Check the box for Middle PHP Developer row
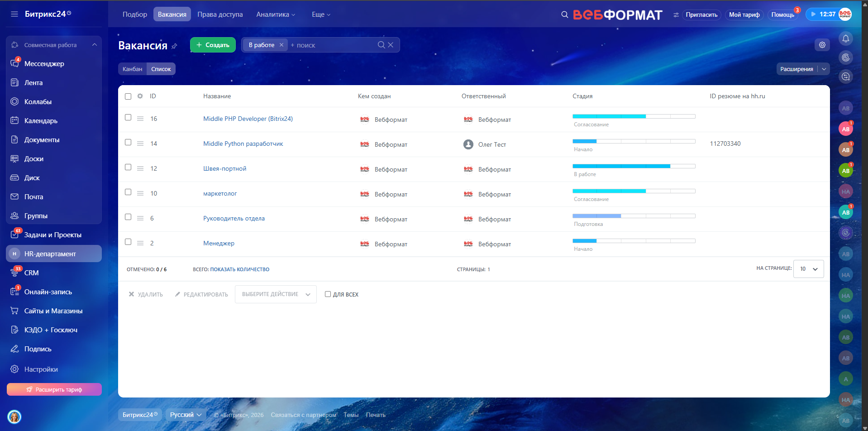Screen dimensions: 868x431 pos(128,118)
